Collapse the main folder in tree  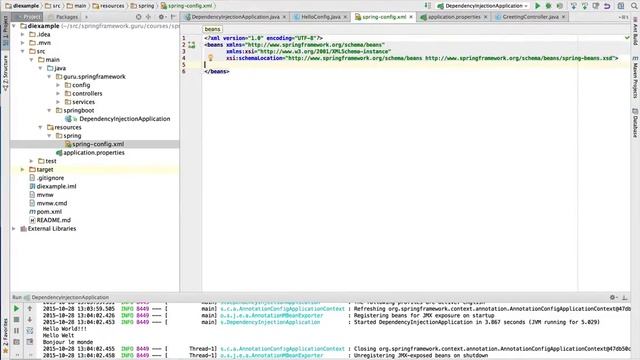(x=31, y=60)
